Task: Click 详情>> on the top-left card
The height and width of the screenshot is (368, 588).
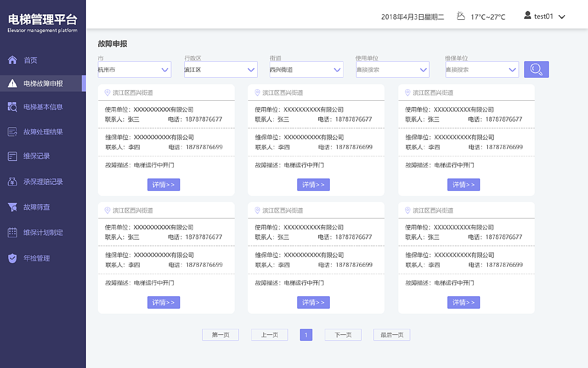Action: click(164, 184)
